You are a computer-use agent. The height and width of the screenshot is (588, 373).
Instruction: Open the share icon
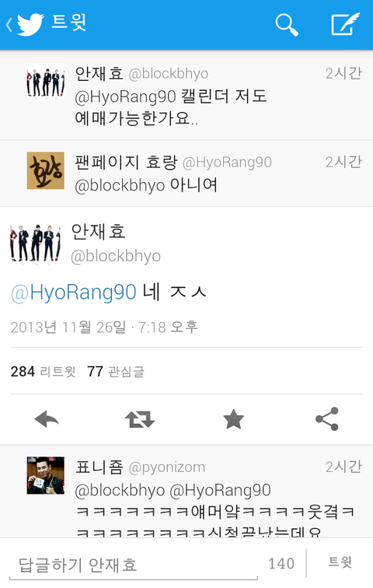pos(327,419)
